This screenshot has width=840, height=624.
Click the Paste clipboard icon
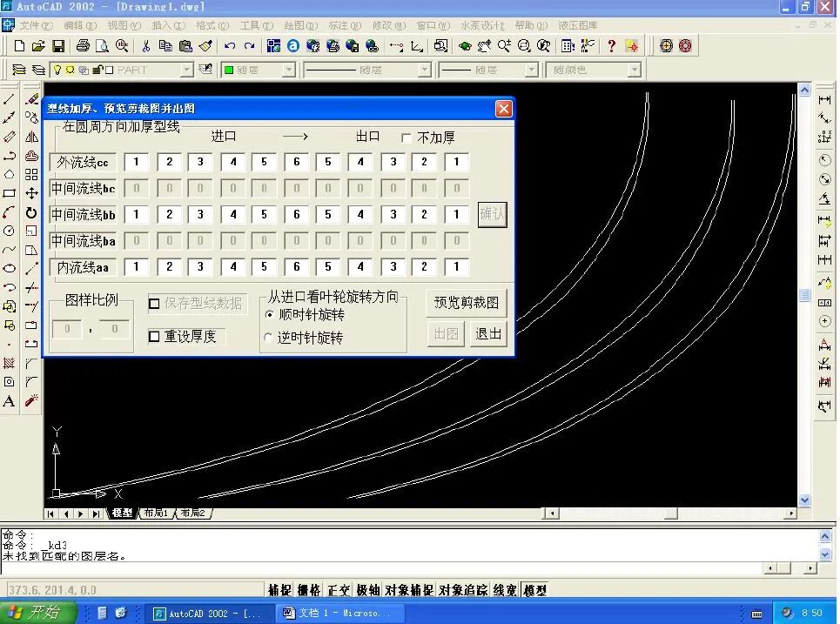185,46
